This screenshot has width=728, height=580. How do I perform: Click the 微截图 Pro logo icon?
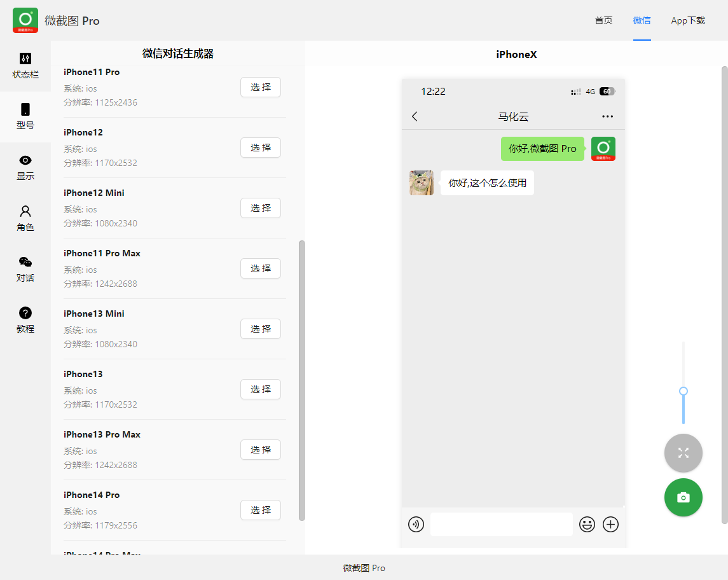pos(25,20)
